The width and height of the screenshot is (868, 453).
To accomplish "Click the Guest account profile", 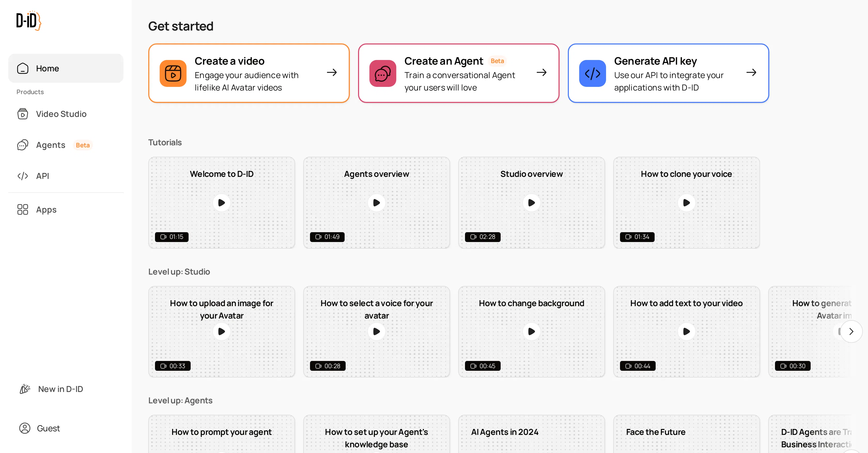I will click(48, 428).
